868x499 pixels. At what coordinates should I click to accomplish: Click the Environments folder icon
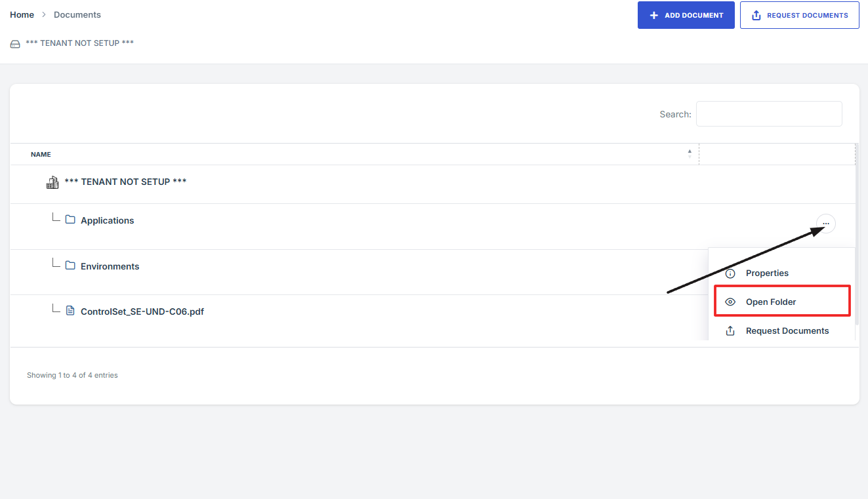pyautogui.click(x=70, y=266)
